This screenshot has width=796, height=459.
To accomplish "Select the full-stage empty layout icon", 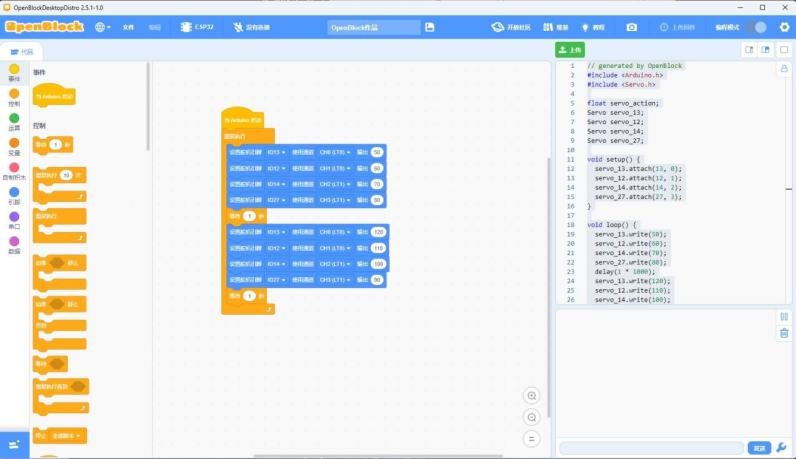I will point(784,50).
